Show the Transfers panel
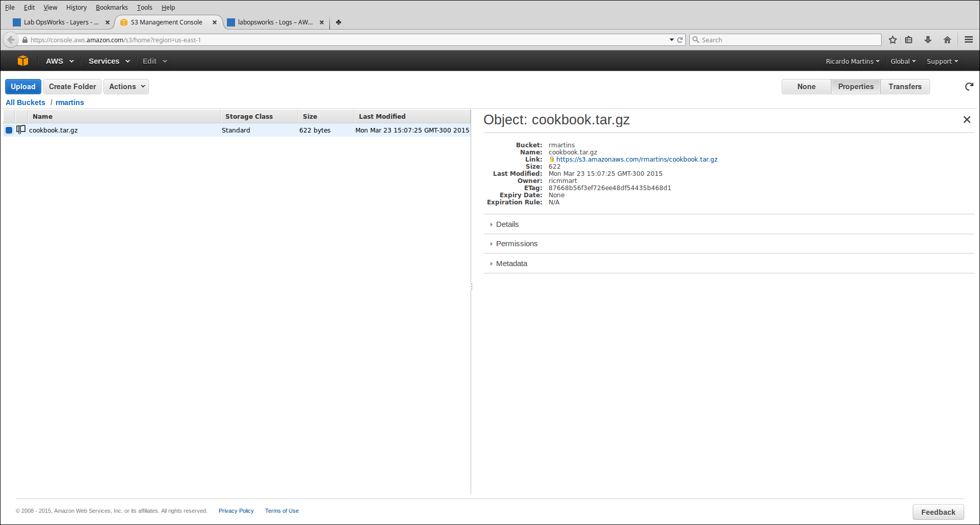Screen dimensions: 980x525 (x=905, y=87)
